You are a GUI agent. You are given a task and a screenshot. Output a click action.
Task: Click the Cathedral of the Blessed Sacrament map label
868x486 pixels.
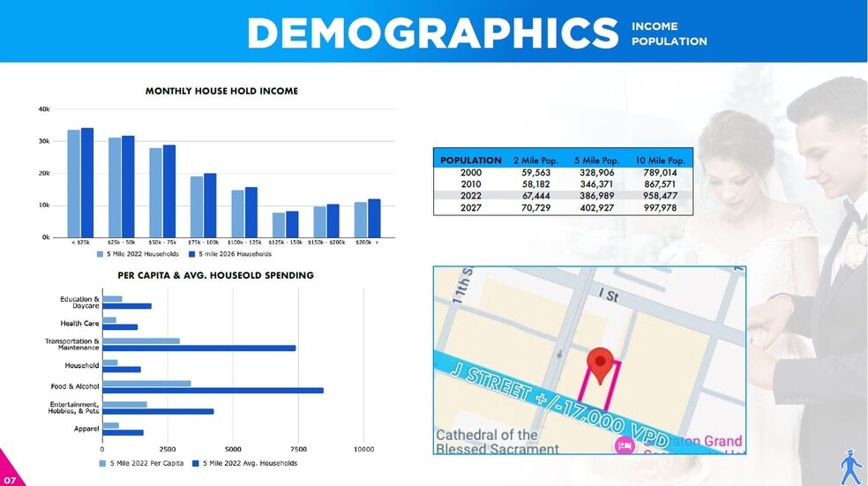[x=498, y=441]
